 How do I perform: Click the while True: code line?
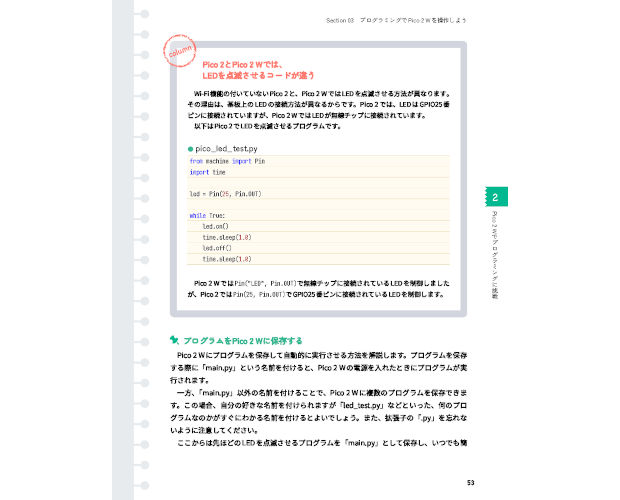207,215
